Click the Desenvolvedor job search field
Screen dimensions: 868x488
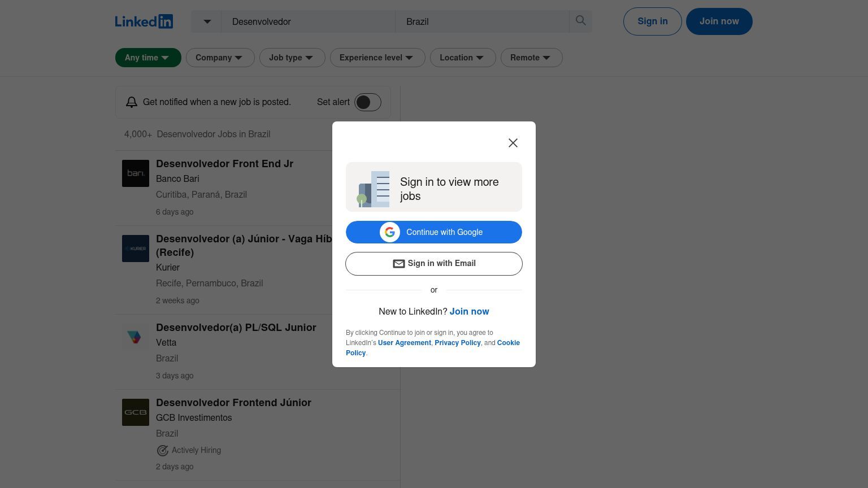[309, 21]
